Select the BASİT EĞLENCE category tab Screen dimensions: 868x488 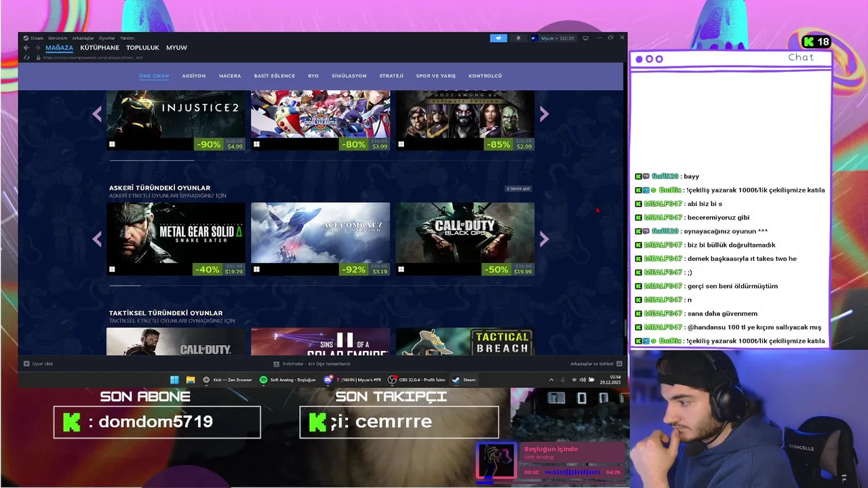coord(275,76)
